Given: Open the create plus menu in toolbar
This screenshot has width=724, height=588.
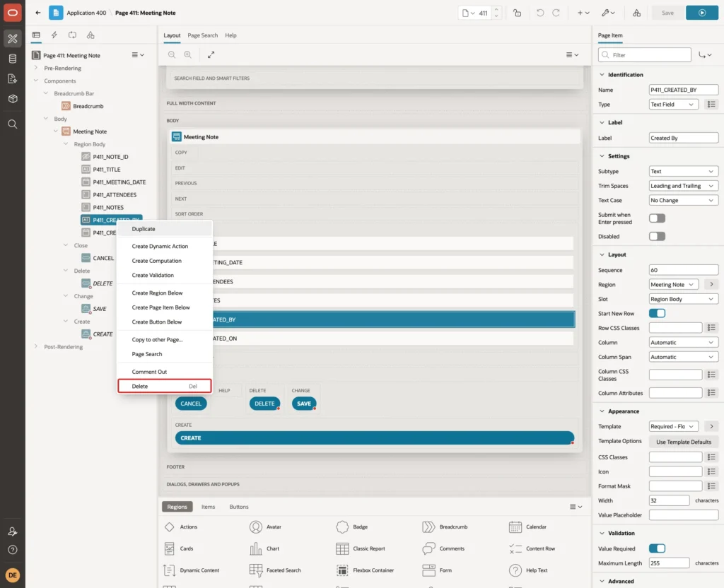Looking at the screenshot, I should (583, 13).
